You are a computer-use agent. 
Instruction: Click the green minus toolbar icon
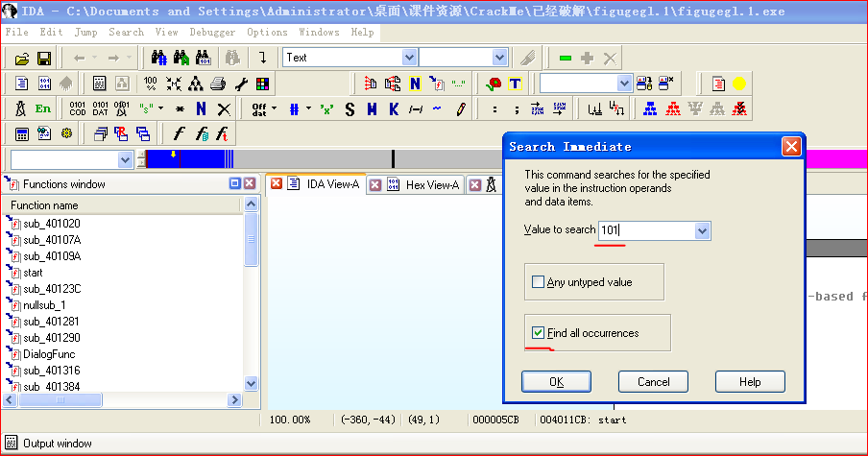[x=566, y=59]
